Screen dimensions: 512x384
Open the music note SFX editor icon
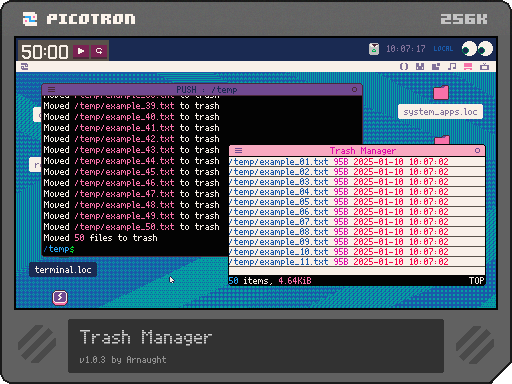coord(452,66)
